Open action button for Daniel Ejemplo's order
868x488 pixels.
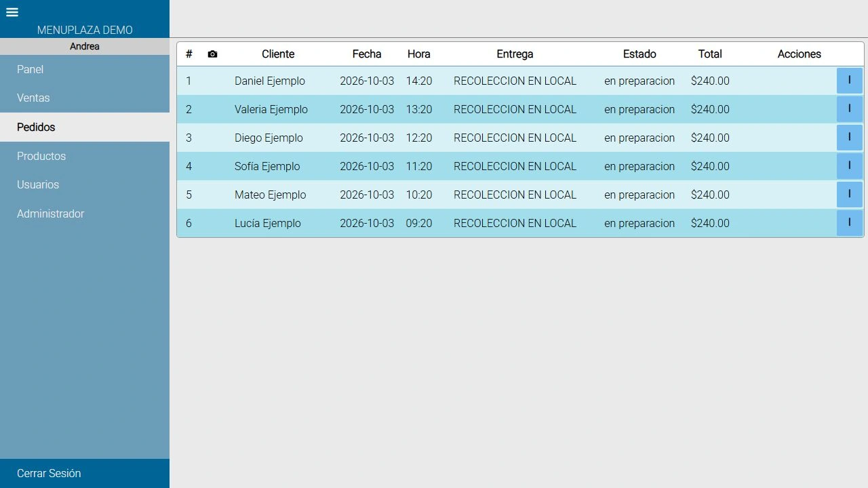tap(849, 81)
